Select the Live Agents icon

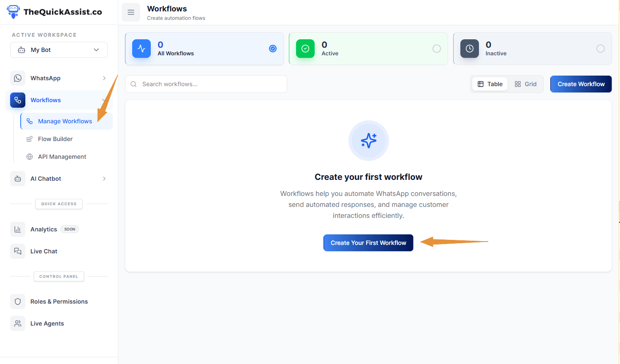[x=17, y=323]
